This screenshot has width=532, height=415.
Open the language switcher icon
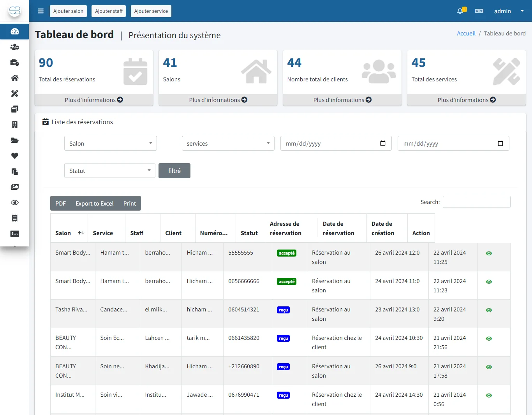[479, 11]
